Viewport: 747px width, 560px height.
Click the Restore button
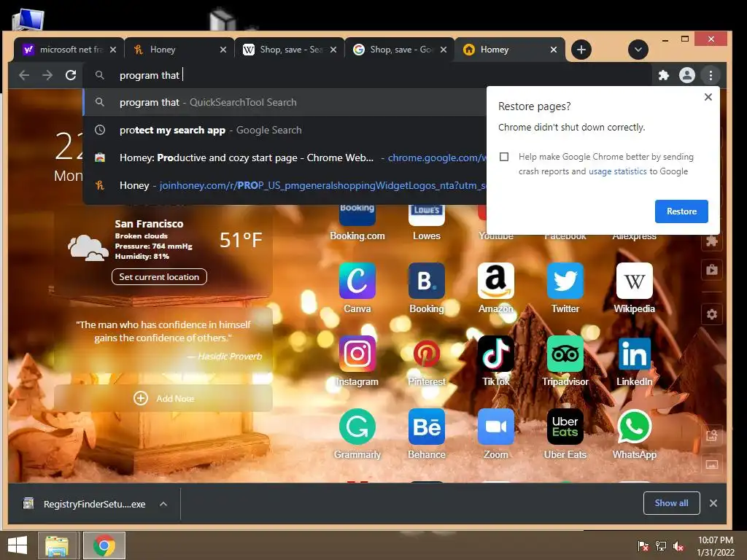click(x=681, y=211)
